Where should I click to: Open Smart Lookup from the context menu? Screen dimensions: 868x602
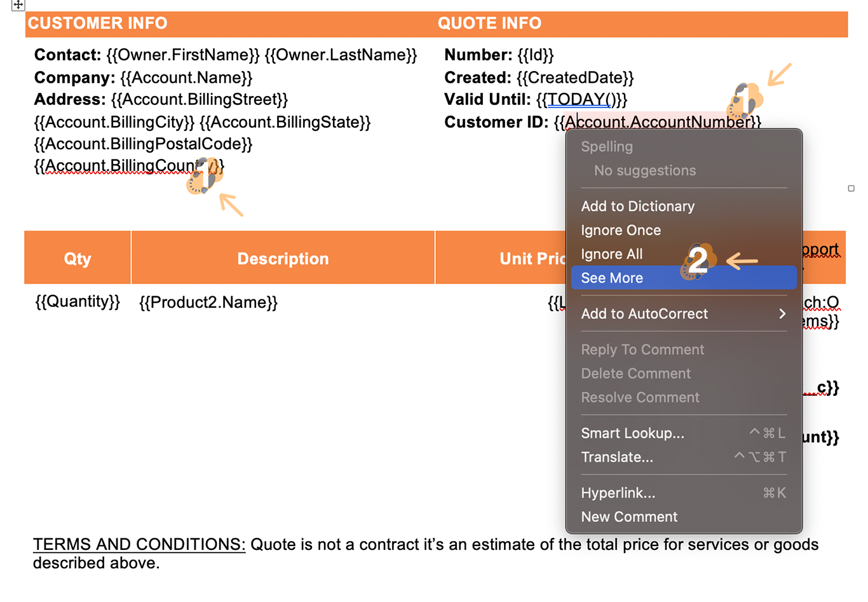click(632, 434)
